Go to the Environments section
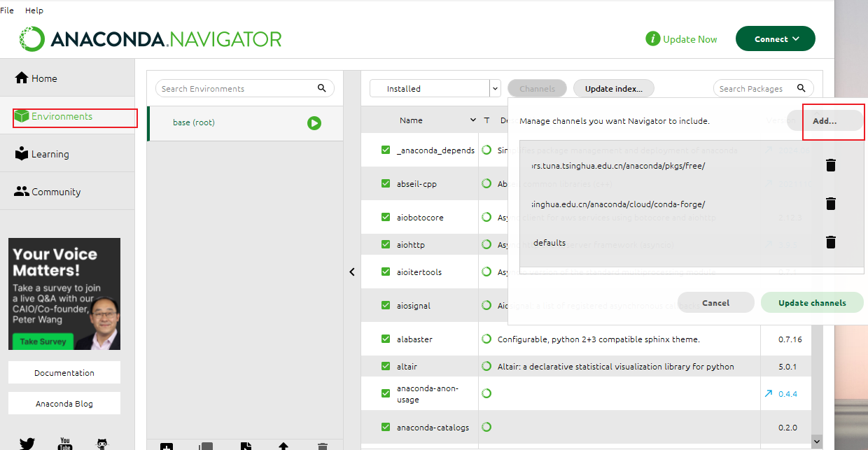The width and height of the screenshot is (868, 450). click(67, 116)
